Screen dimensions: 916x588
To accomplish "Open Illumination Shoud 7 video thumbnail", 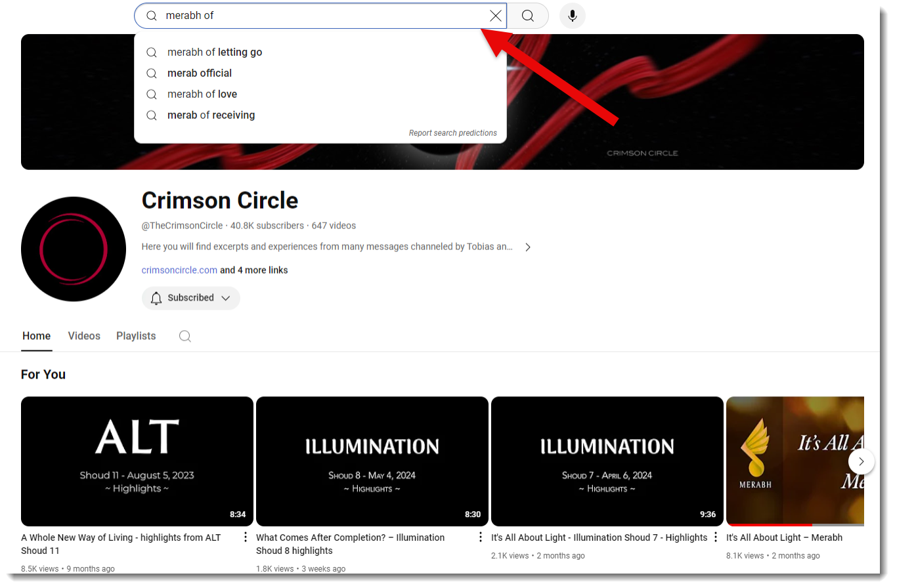I will [x=607, y=461].
